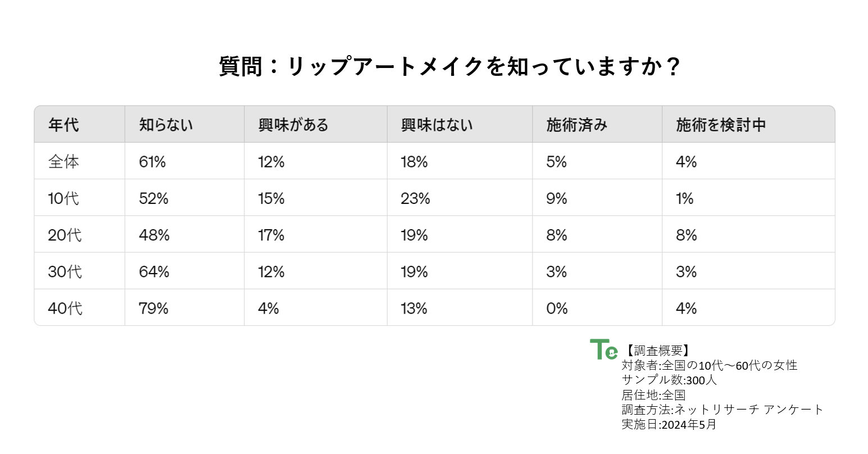
Task: Click the 48% cell in 20代 row
Action: (154, 235)
